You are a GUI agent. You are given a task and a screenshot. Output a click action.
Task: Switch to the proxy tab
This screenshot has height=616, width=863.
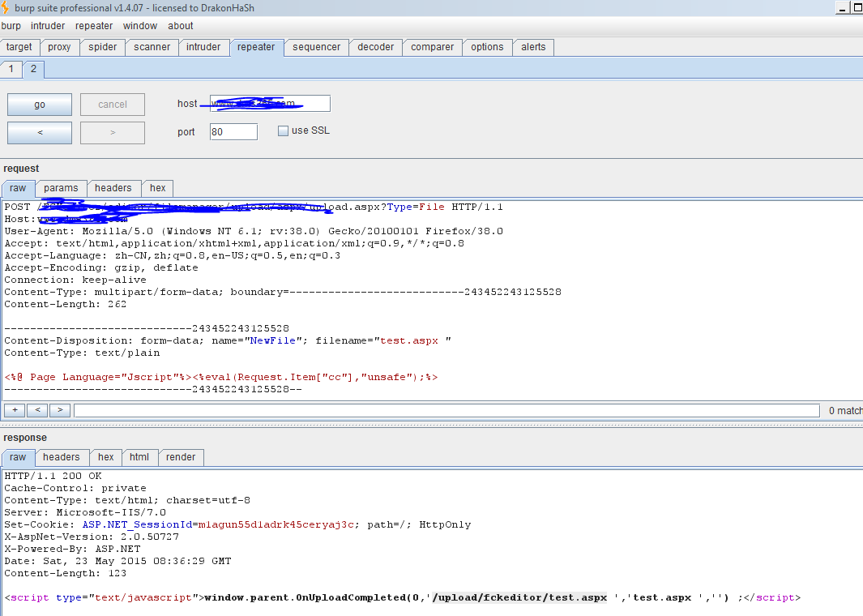[59, 47]
